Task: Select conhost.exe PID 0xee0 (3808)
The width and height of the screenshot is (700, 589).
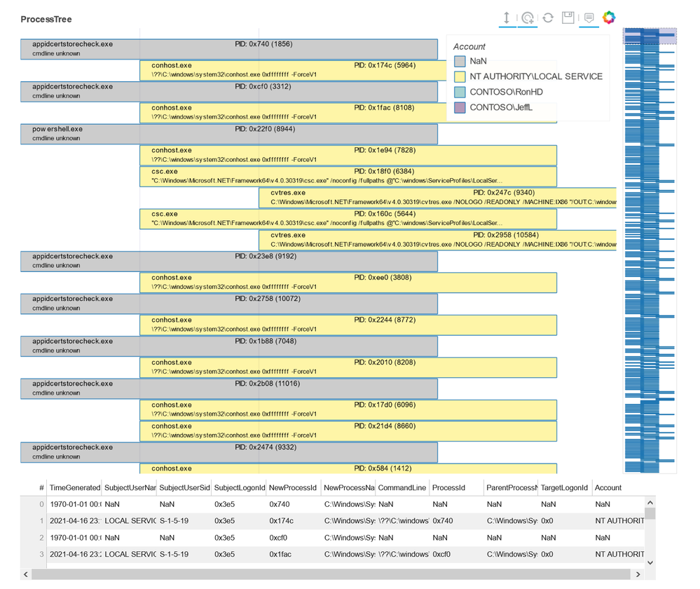Action: 348,283
